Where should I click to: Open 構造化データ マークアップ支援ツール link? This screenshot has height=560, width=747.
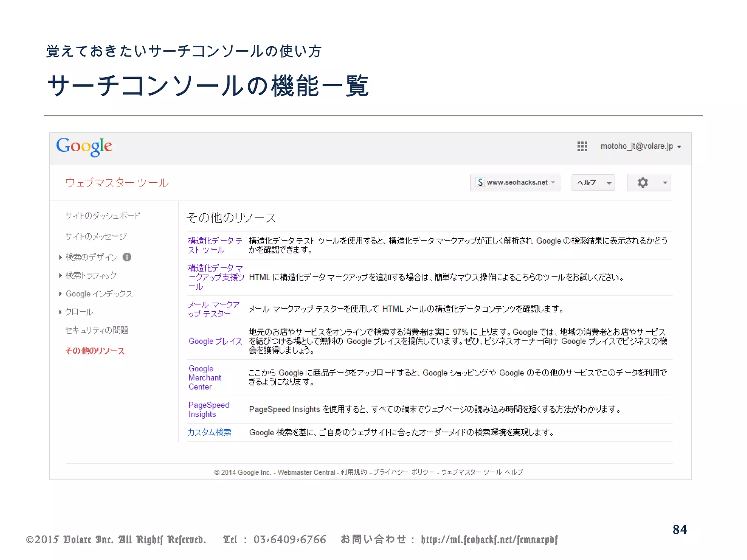tap(216, 277)
